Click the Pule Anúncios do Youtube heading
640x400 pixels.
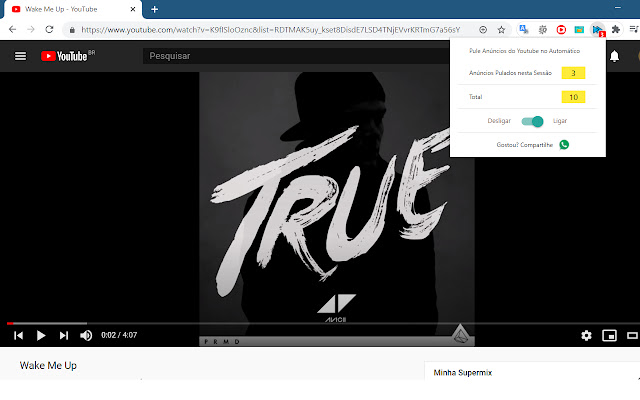coord(524,51)
